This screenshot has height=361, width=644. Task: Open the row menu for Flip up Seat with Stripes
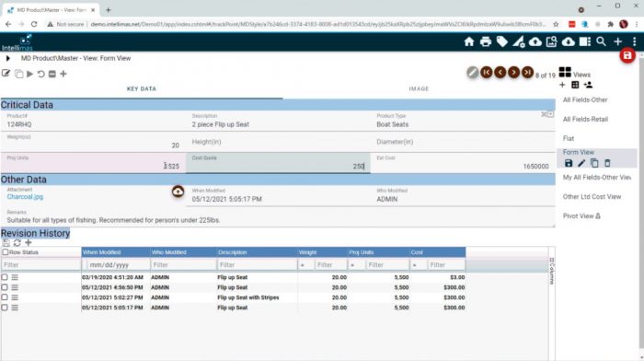(x=15, y=297)
